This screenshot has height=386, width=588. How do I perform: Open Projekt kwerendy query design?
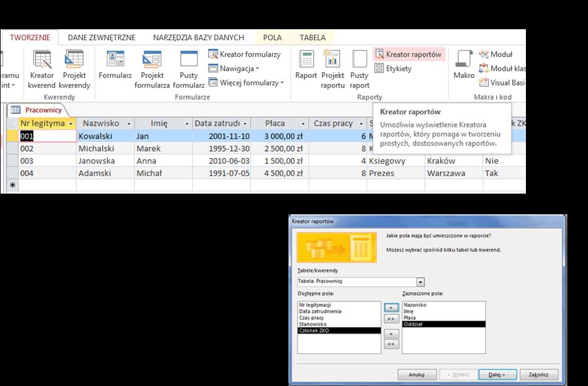tap(74, 70)
